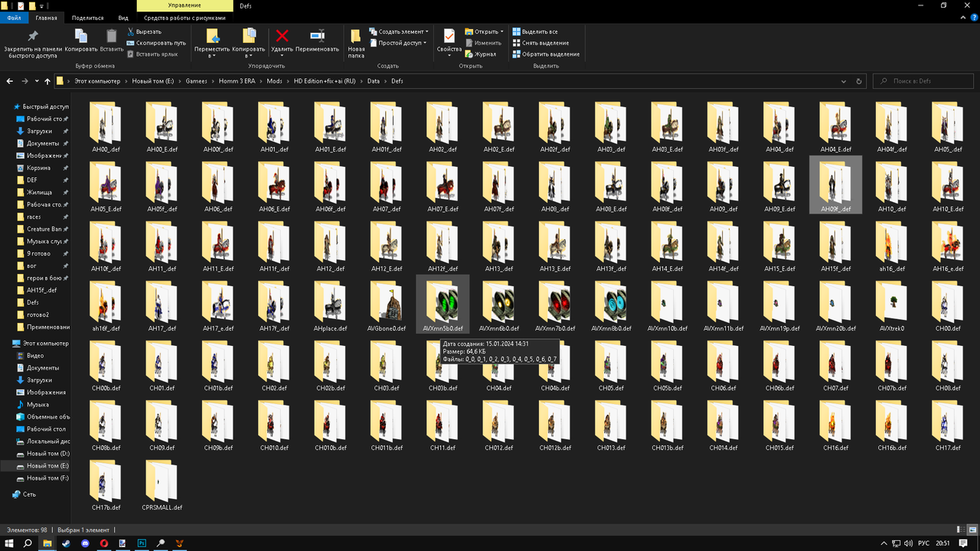Expand the Delete (Удалить) dropdown arrow
The height and width of the screenshot is (551, 980).
[282, 56]
